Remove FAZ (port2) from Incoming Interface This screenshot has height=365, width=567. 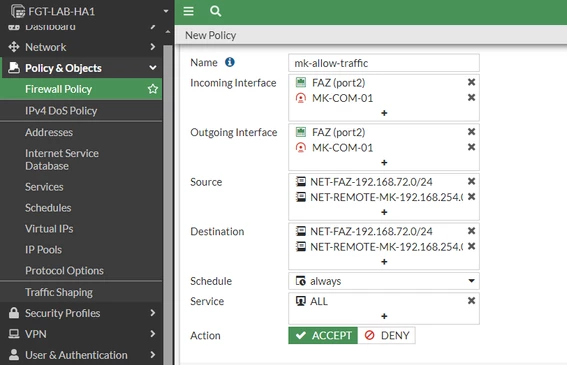click(471, 82)
